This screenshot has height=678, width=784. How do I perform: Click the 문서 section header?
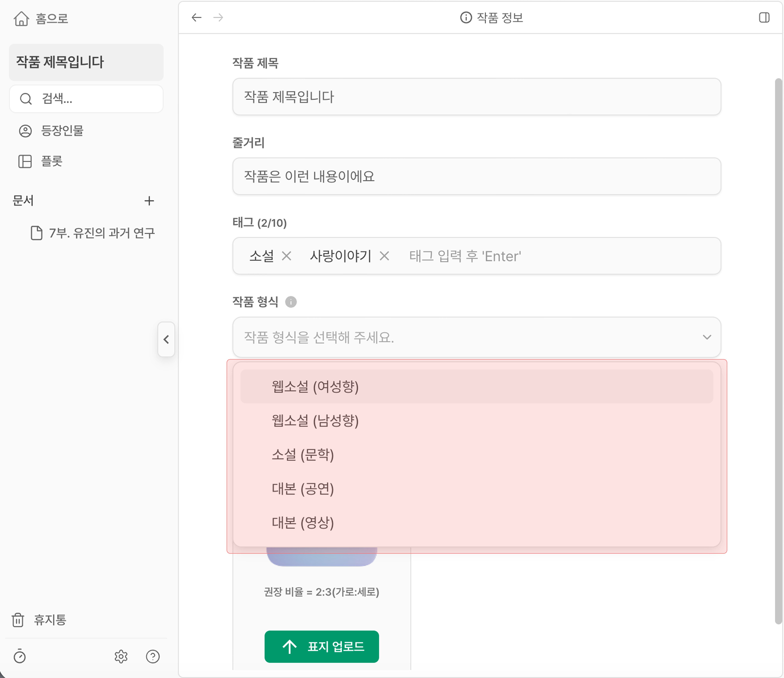tap(23, 201)
